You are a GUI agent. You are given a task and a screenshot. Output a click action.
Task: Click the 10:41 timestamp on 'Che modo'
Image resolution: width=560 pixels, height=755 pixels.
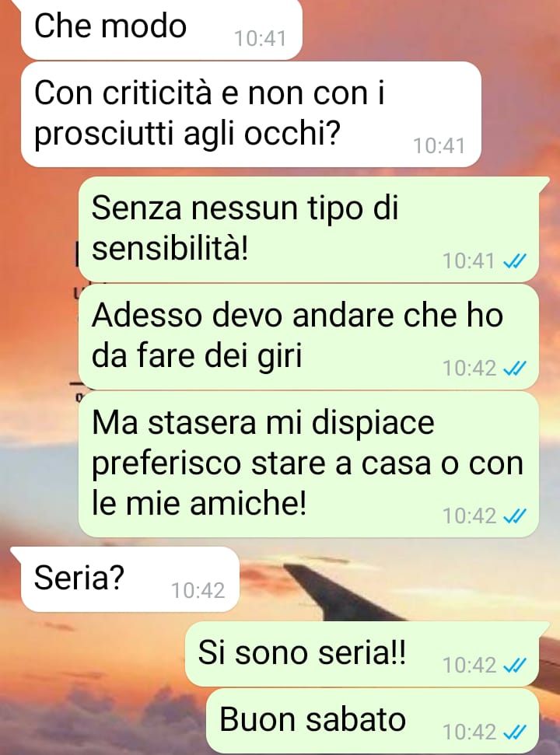click(260, 39)
